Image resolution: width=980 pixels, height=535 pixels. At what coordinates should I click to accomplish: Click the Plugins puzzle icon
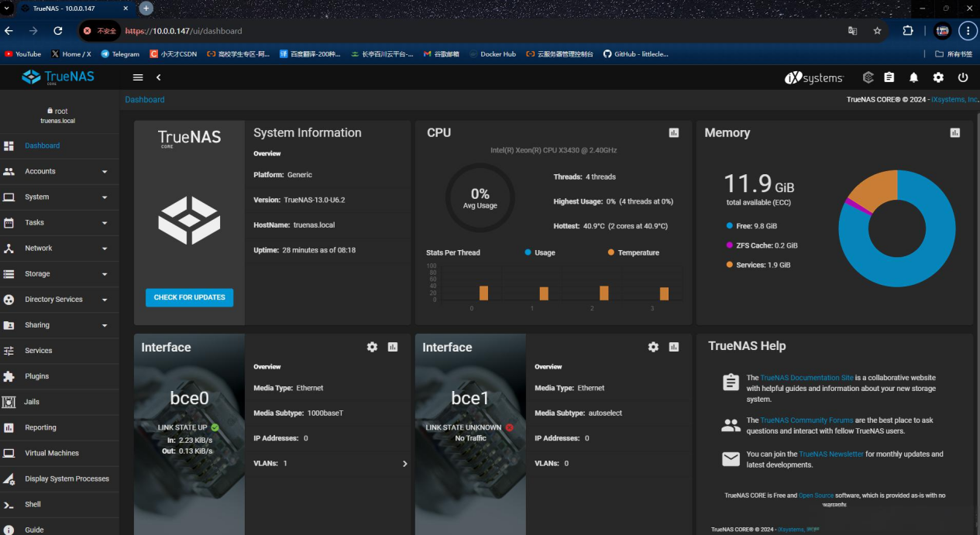pyautogui.click(x=9, y=376)
